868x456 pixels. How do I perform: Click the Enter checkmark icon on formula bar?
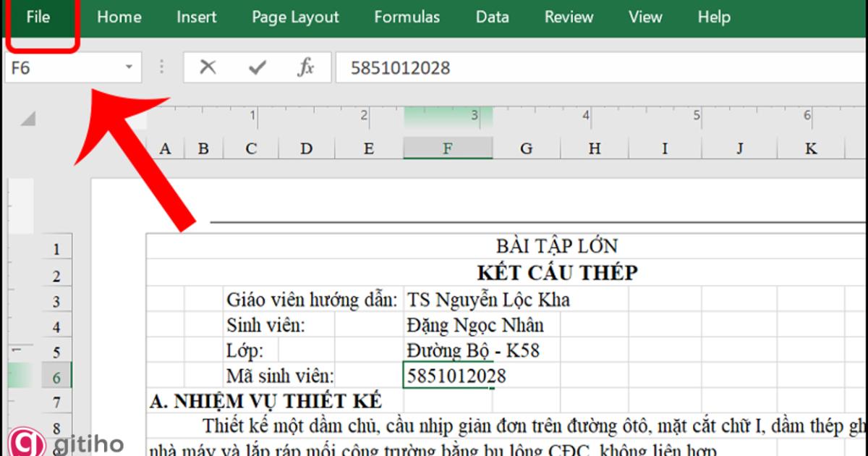257,67
